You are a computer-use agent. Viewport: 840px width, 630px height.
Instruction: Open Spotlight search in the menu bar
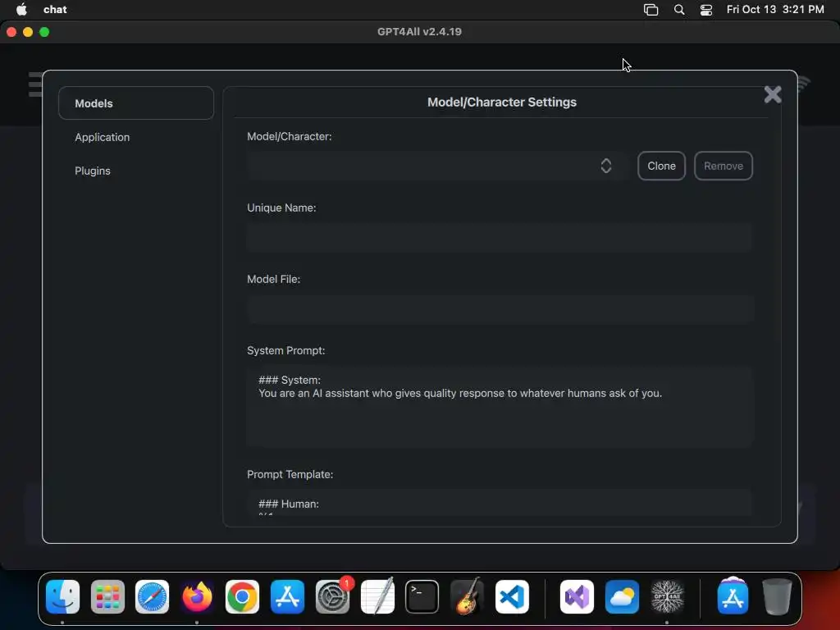tap(678, 10)
